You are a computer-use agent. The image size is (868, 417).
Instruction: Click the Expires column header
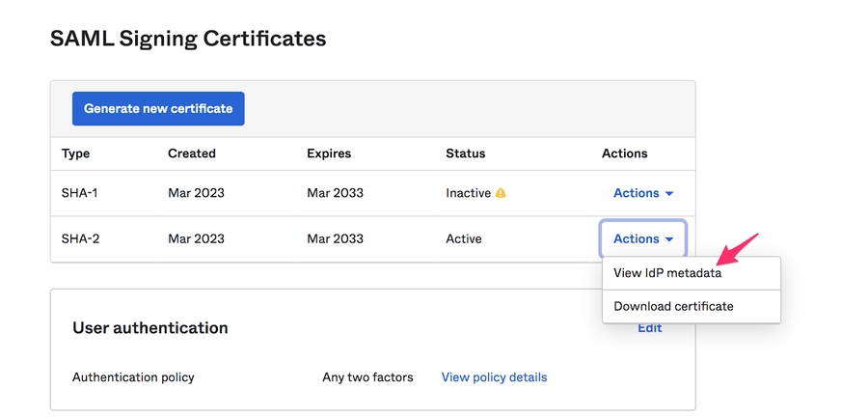[329, 153]
